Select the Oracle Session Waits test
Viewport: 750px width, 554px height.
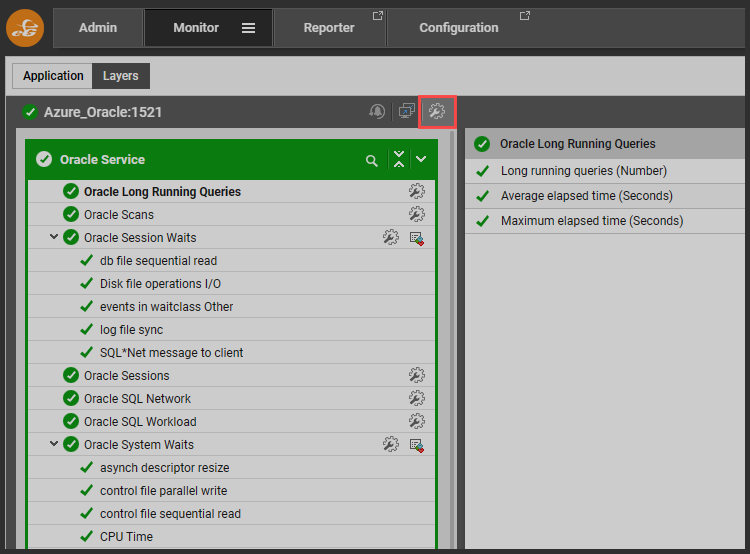click(x=140, y=238)
